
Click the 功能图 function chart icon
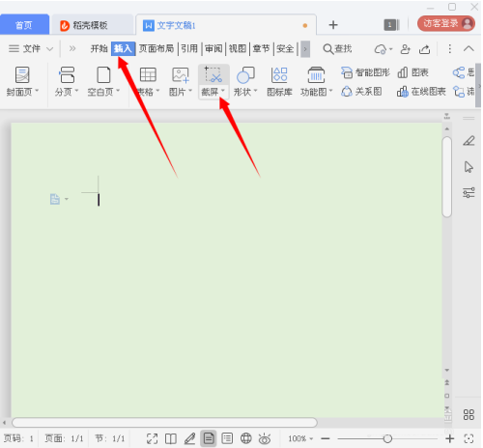click(x=316, y=74)
